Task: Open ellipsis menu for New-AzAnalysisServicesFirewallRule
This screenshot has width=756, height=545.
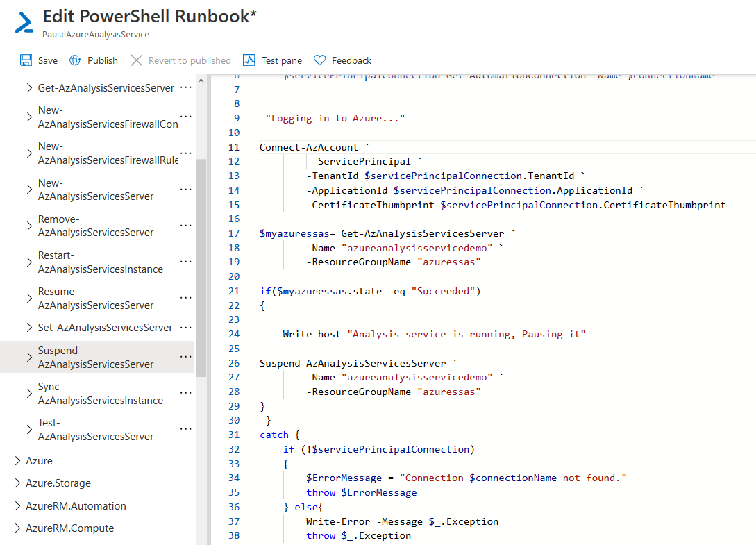Action: click(x=185, y=153)
